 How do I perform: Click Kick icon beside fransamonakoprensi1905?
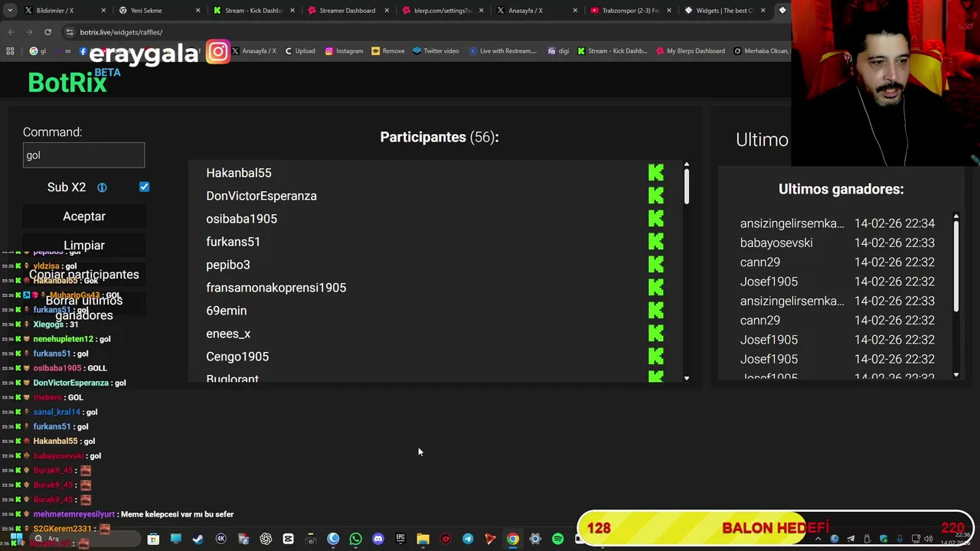click(x=656, y=288)
